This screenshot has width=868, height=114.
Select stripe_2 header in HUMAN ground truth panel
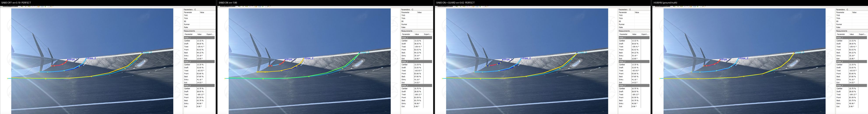click(x=852, y=62)
